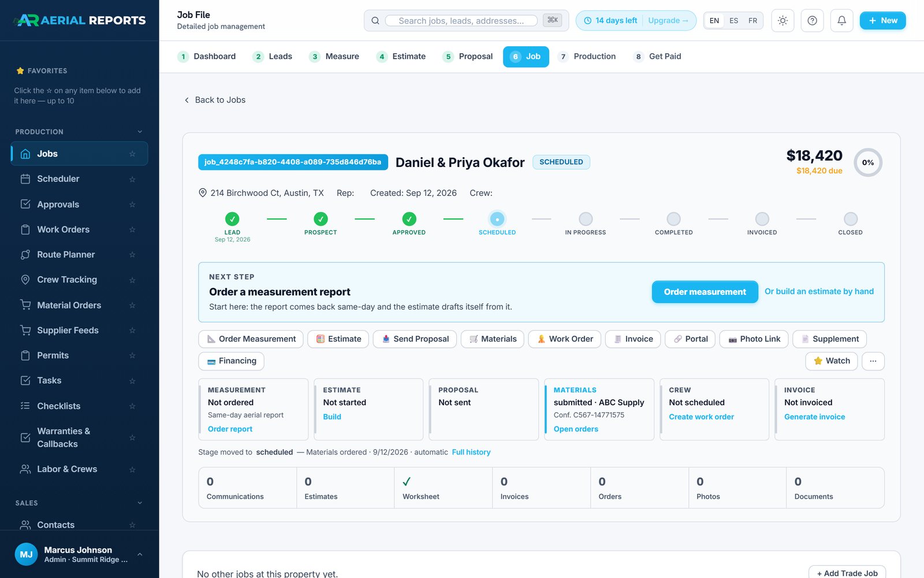Click the help question mark icon
This screenshot has width=924, height=578.
coord(812,20)
